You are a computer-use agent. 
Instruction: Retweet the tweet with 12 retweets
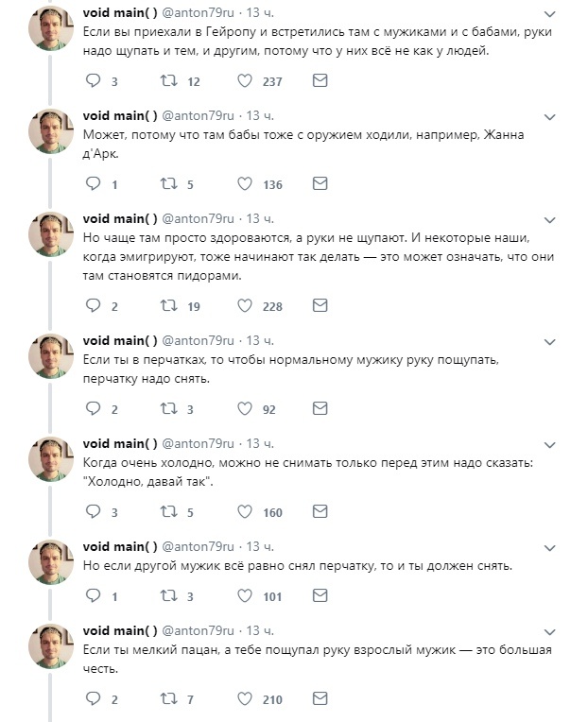(x=168, y=81)
